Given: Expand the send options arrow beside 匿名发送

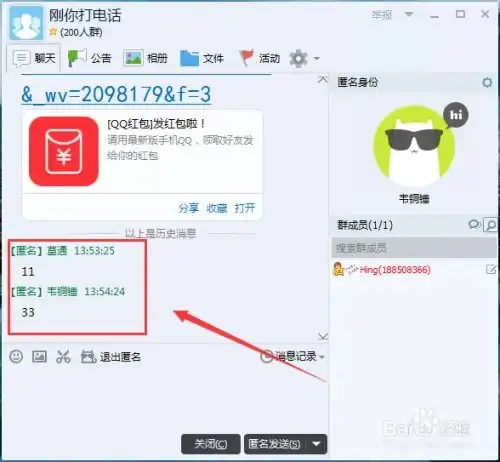Looking at the screenshot, I should click(317, 444).
